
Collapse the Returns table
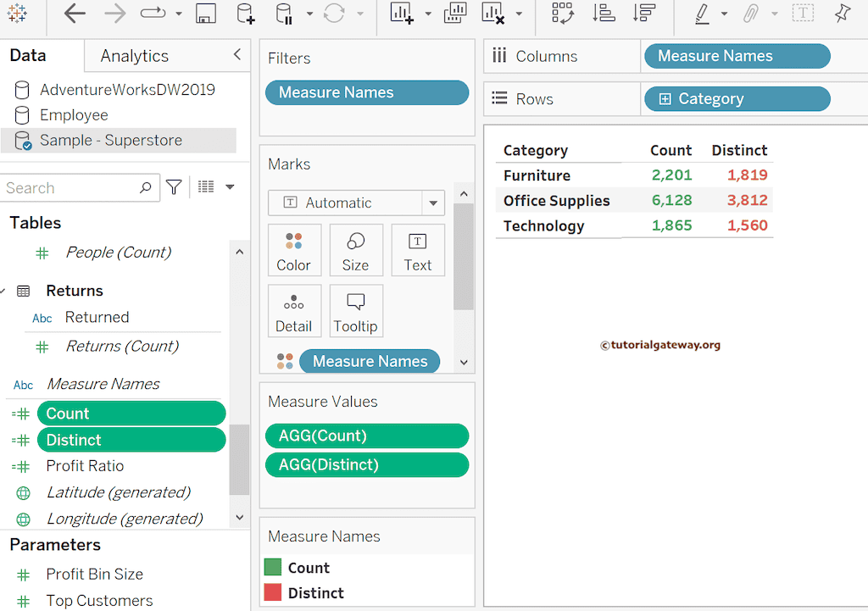[x=3, y=292]
